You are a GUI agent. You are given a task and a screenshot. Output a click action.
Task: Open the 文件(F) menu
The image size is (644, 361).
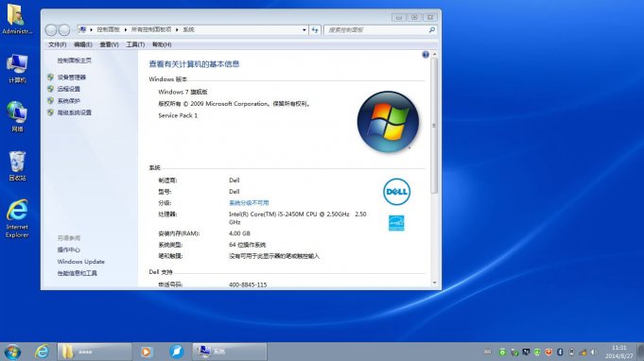click(57, 44)
